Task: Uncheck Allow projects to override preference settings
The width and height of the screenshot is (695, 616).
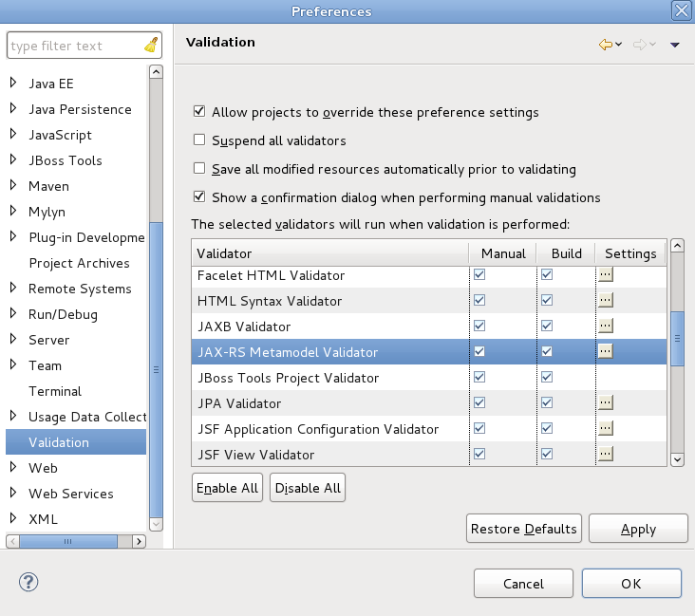Action: tap(199, 112)
